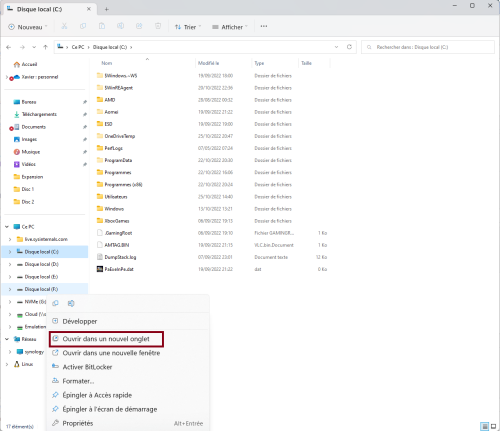Close the Disque local (C:) tab

[x=89, y=9]
